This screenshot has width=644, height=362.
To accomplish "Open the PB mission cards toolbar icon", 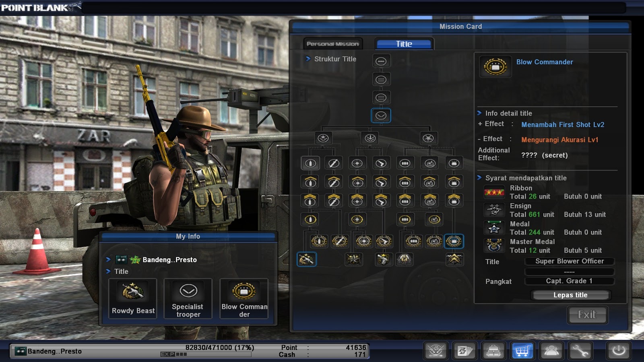I will coord(464,351).
